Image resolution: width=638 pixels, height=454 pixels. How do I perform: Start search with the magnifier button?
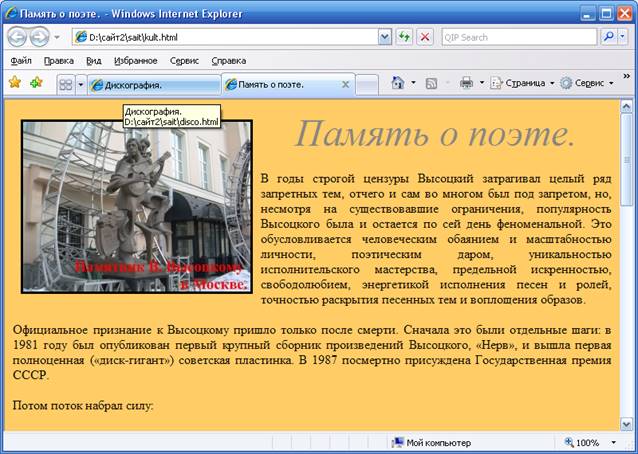(x=608, y=37)
